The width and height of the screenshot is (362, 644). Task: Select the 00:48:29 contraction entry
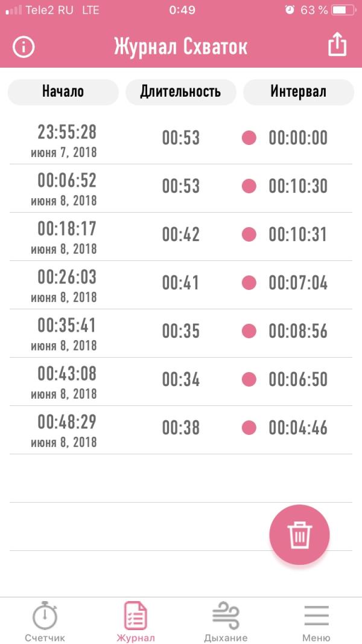tap(181, 430)
